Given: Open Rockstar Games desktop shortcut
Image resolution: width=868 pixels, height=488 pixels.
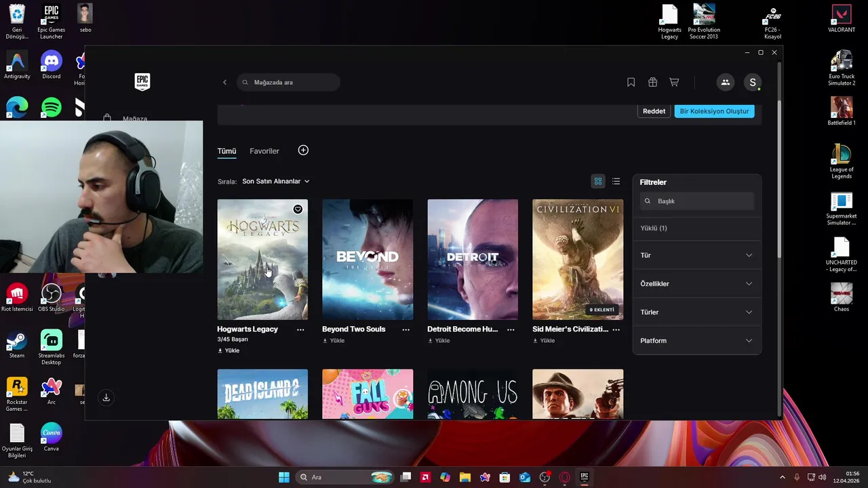Looking at the screenshot, I should tap(17, 394).
